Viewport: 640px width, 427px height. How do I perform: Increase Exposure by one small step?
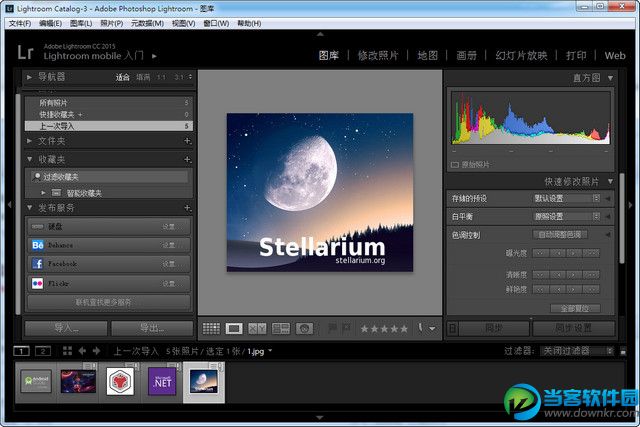click(574, 253)
